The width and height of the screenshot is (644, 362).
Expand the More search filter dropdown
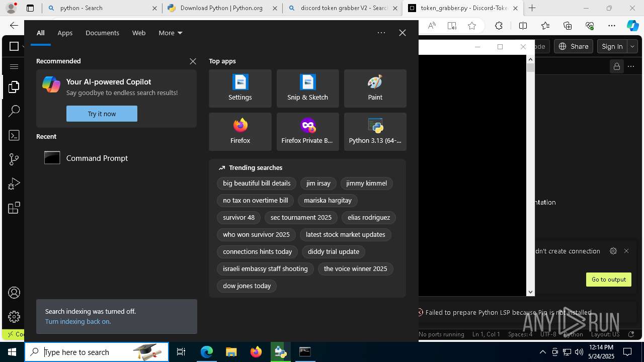point(171,33)
